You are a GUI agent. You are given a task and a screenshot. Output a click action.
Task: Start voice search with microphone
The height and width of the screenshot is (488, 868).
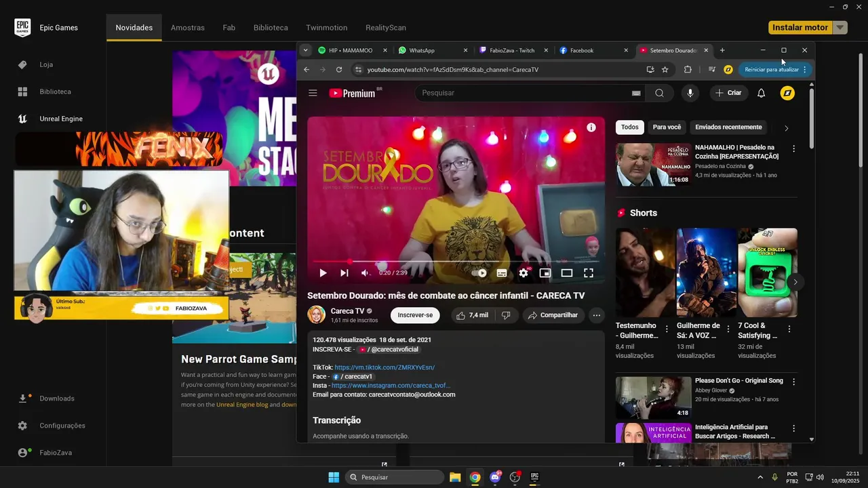click(x=690, y=93)
